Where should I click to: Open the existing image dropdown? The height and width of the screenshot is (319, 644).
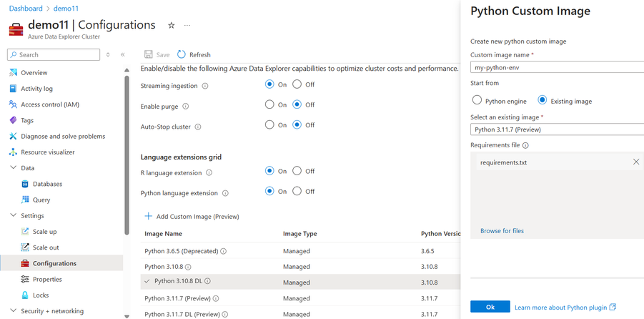[558, 129]
